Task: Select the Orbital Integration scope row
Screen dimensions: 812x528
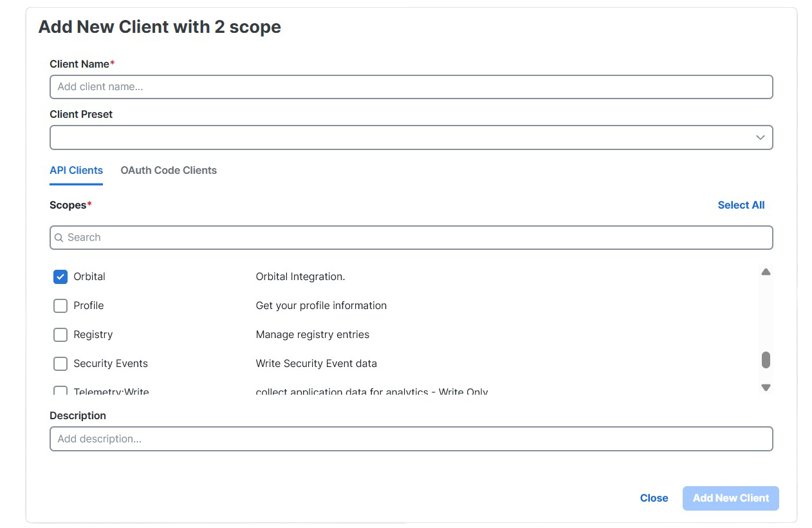Action: 300,276
